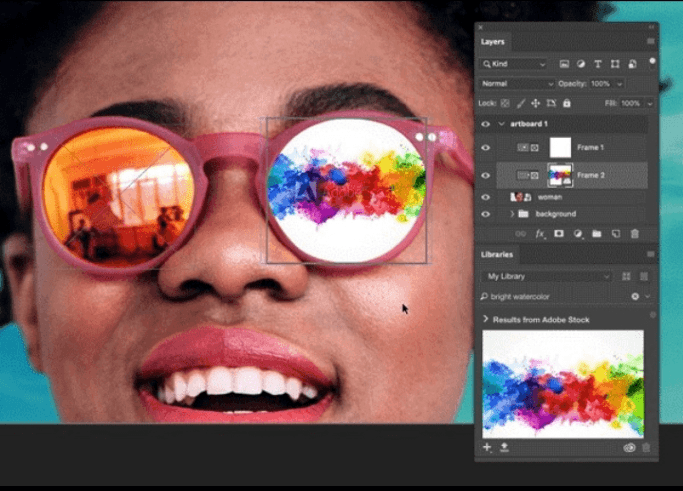This screenshot has height=491, width=683.
Task: Click the Creative Cloud sync icon
Action: pyautogui.click(x=629, y=447)
